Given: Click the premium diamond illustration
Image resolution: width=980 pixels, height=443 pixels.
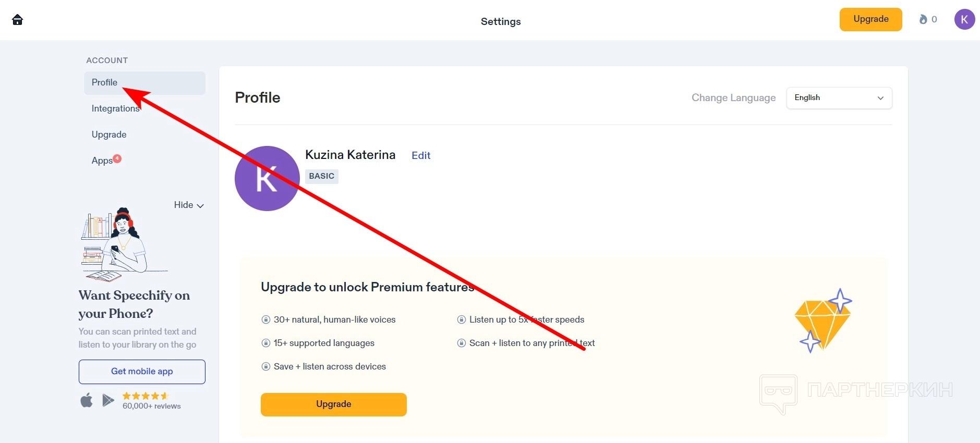Looking at the screenshot, I should [822, 322].
